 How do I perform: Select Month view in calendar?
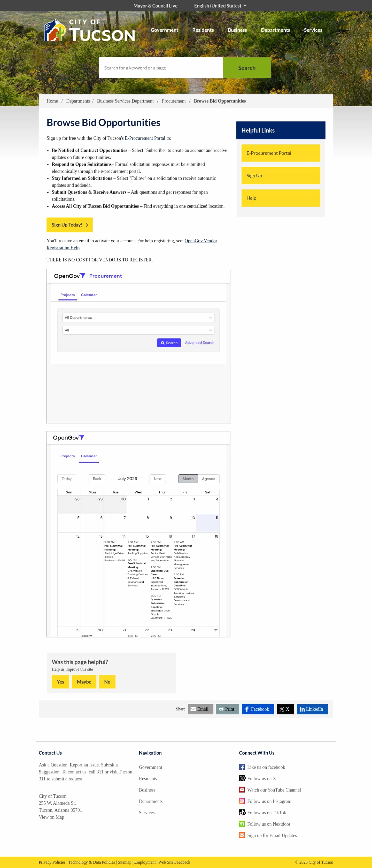point(188,478)
